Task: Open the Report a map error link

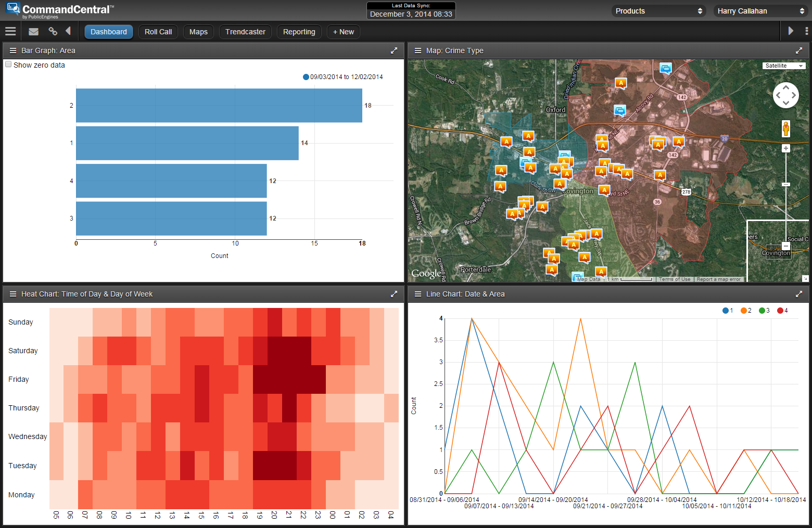Action: (x=718, y=279)
